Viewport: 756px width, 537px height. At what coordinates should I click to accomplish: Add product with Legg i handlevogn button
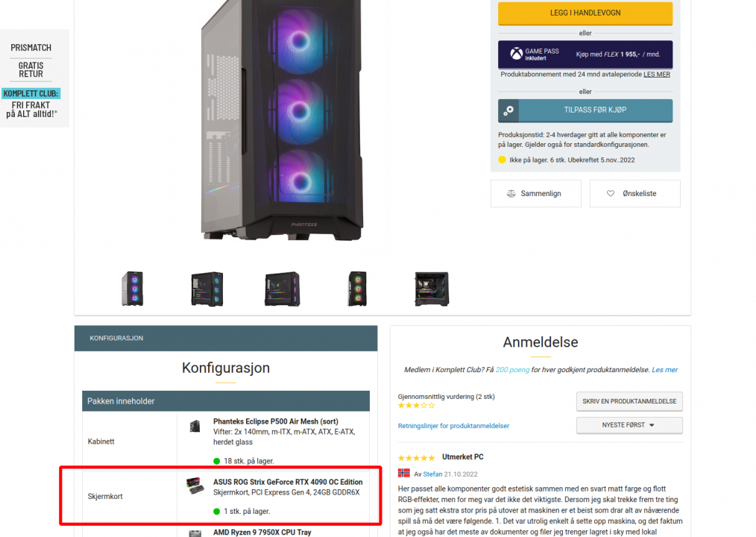point(585,13)
